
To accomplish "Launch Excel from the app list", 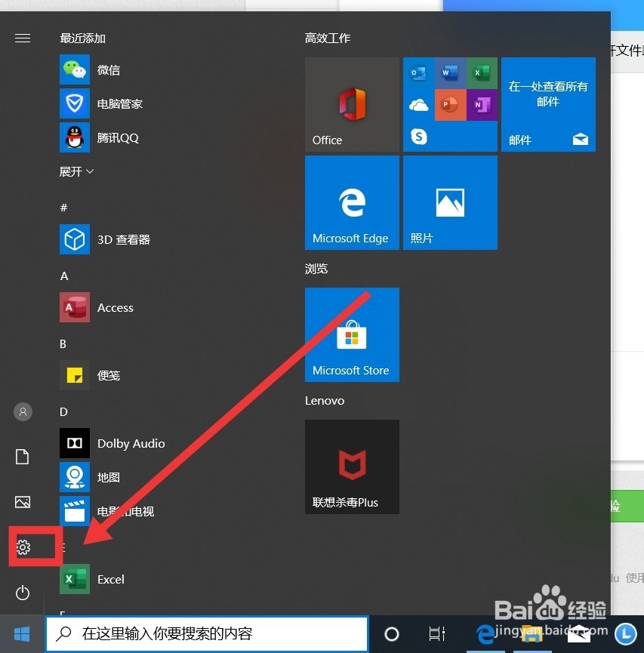I will [75, 579].
